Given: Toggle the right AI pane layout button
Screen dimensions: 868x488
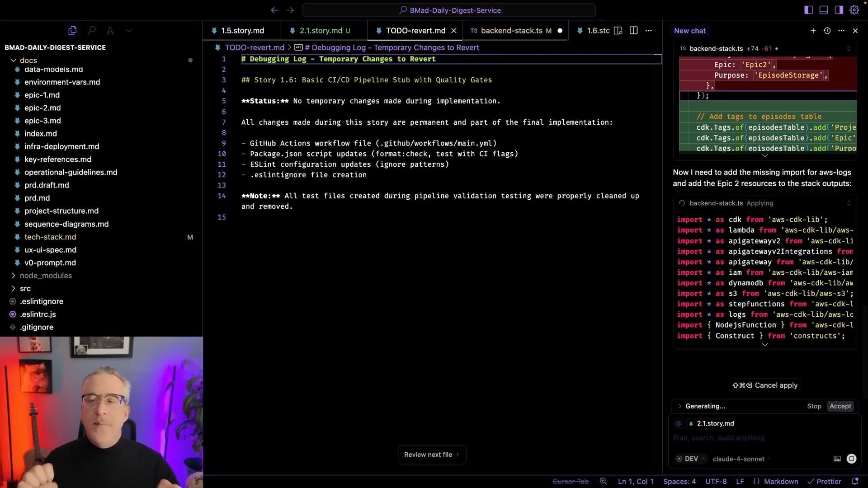Looking at the screenshot, I should pos(839,10).
